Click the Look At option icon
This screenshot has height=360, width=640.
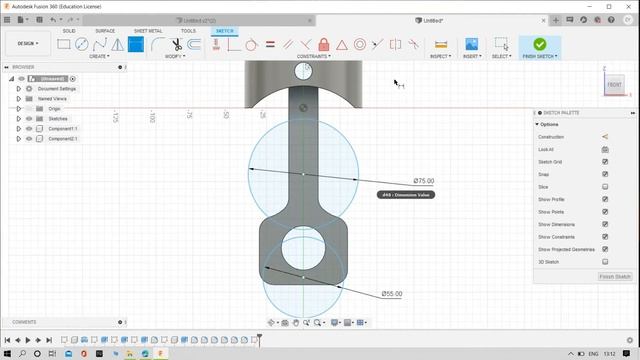605,149
